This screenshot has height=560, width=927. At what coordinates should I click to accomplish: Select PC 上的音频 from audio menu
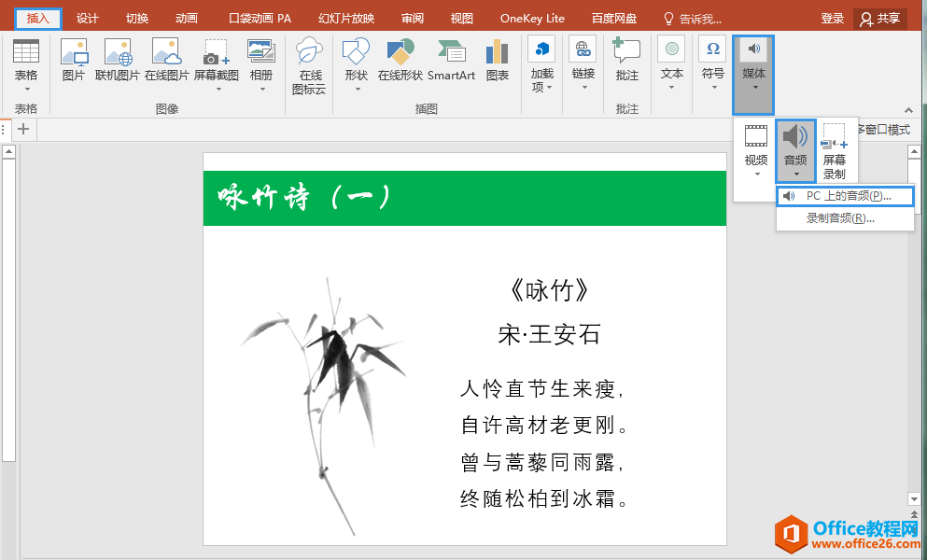(x=845, y=196)
